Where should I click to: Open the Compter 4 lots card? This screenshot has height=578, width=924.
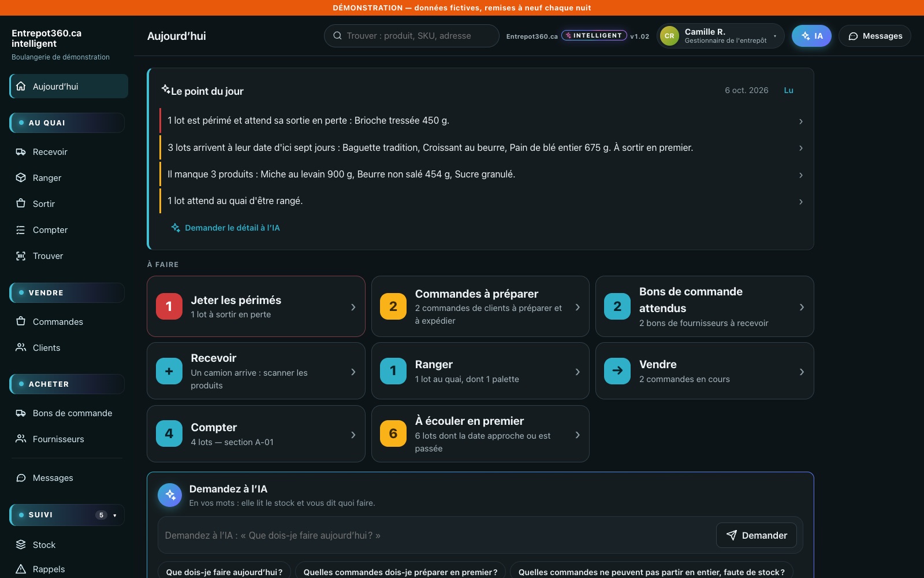[x=256, y=434]
